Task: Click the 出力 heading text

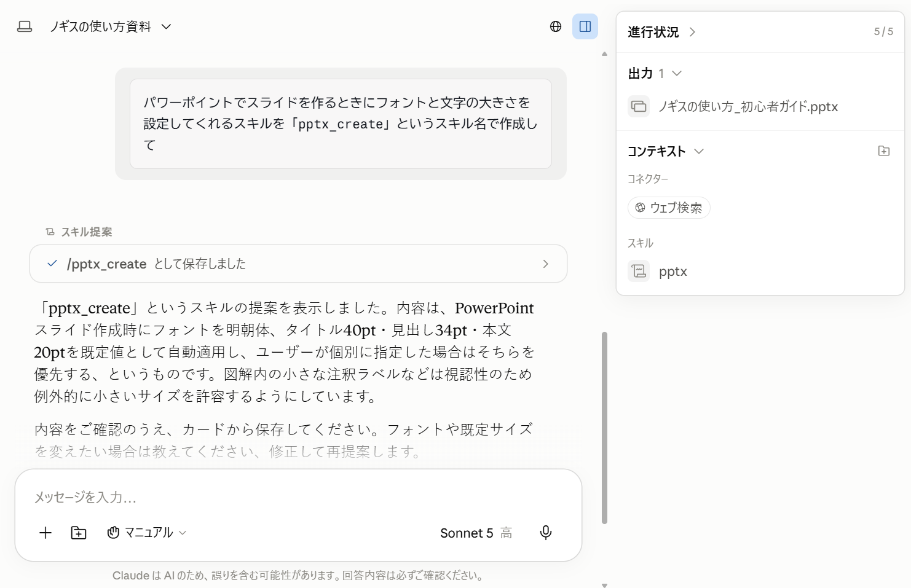Action: click(x=640, y=73)
